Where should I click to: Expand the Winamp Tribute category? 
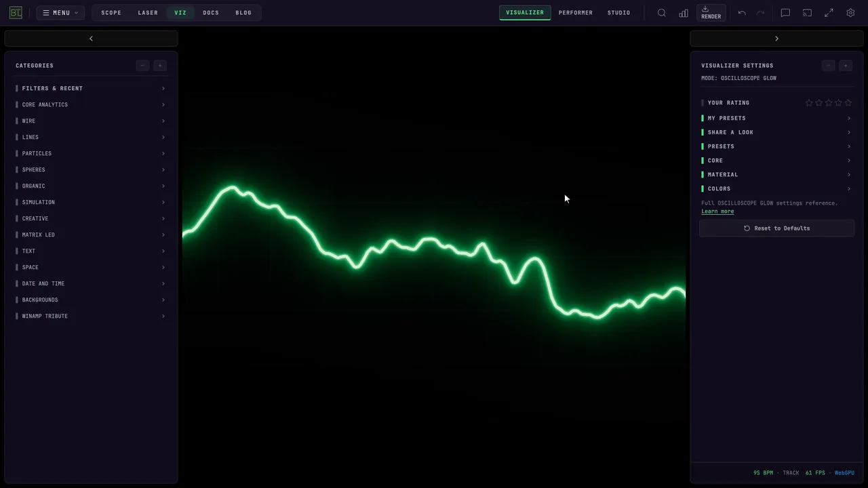(x=91, y=316)
